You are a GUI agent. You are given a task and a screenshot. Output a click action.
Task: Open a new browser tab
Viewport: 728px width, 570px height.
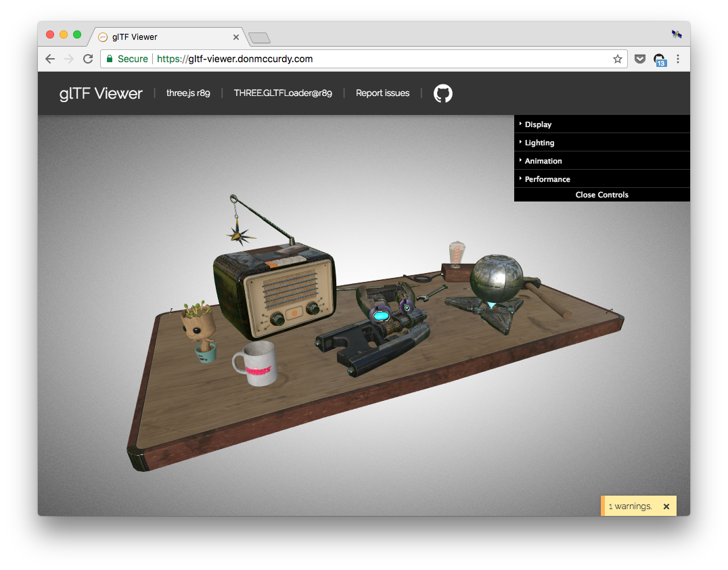click(x=259, y=38)
